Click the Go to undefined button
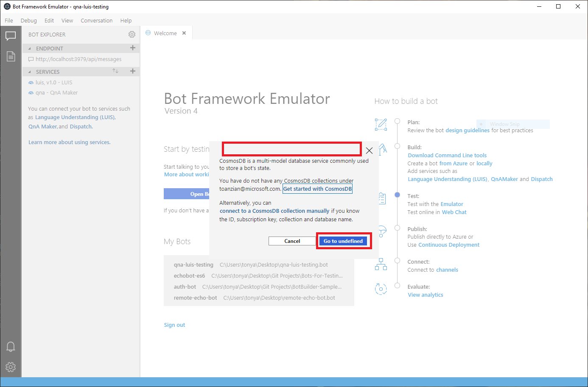 (343, 241)
